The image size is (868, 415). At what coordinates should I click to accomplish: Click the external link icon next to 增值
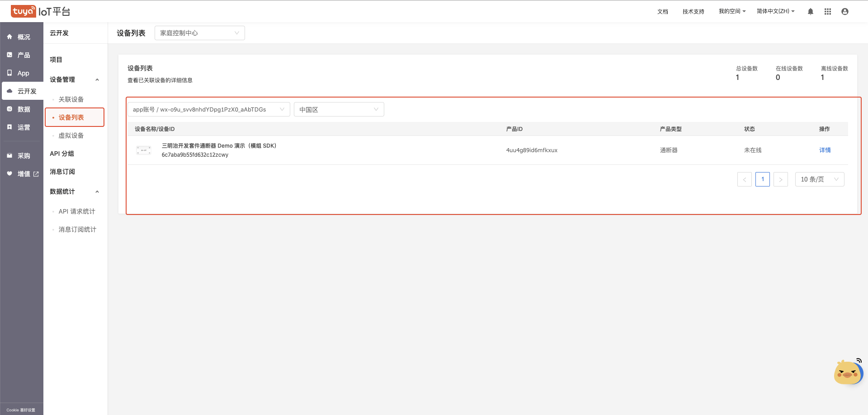click(36, 174)
